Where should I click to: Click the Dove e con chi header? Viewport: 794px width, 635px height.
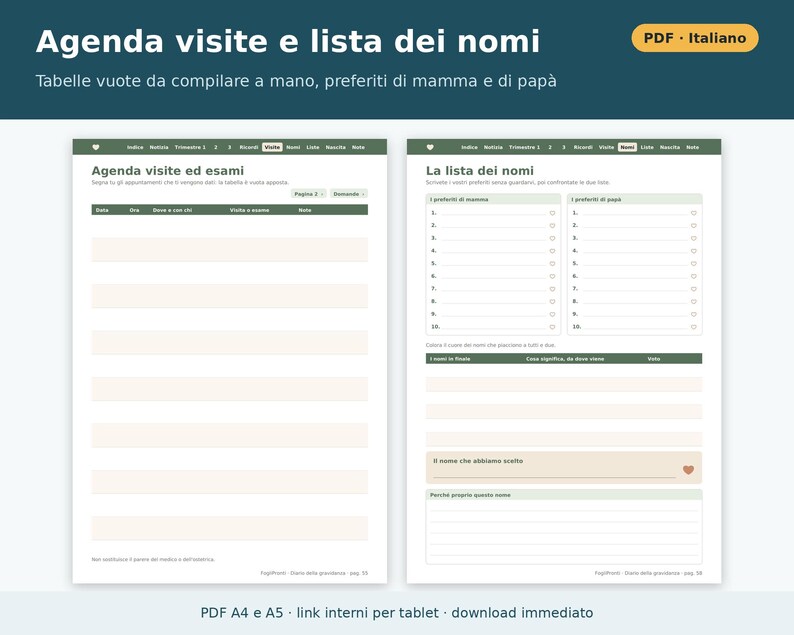[x=172, y=210]
